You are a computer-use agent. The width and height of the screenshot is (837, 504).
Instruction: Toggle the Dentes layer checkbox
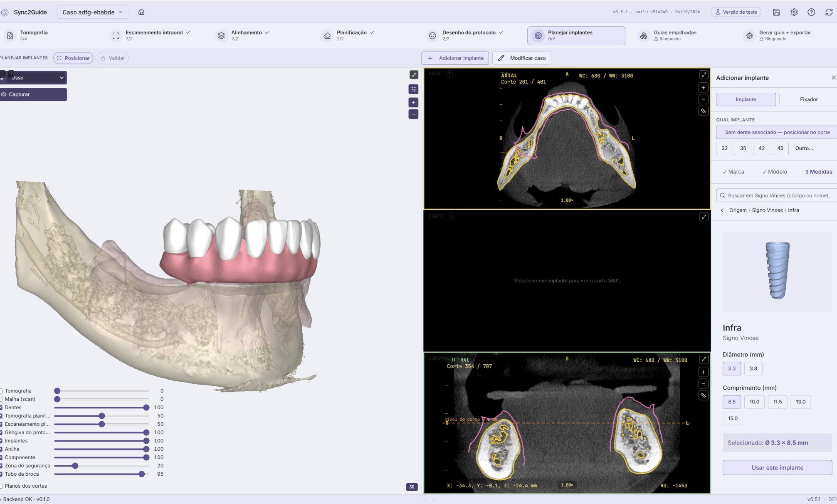(1, 408)
